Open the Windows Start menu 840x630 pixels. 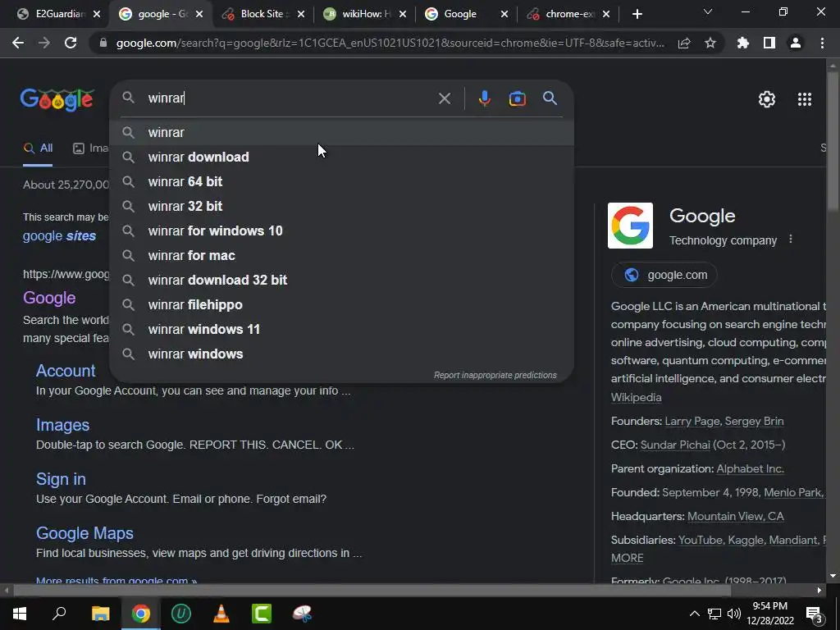(20, 614)
